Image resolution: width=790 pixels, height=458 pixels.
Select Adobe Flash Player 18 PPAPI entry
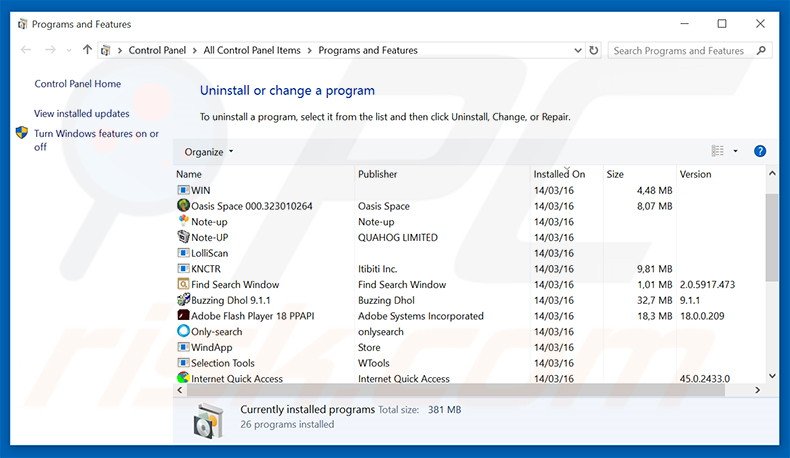[252, 315]
